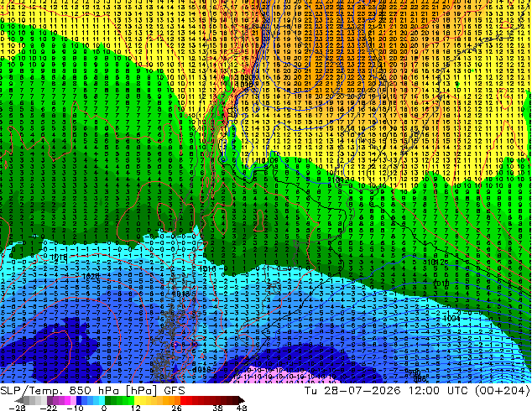The image size is (532, 411).
Task: Click the 12 legend value
Action: (136, 408)
